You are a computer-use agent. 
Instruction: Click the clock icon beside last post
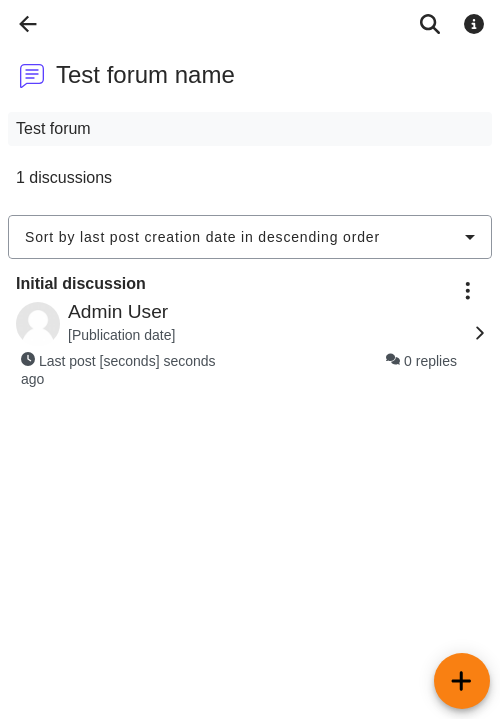pos(28,359)
